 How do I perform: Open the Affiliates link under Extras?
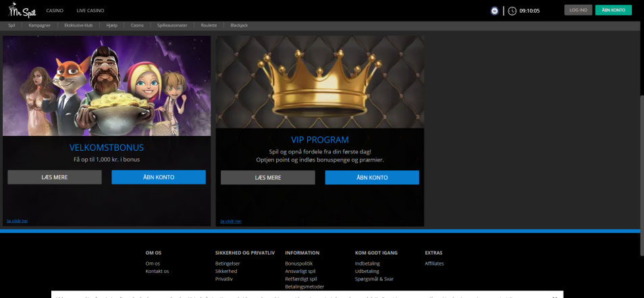click(x=434, y=264)
